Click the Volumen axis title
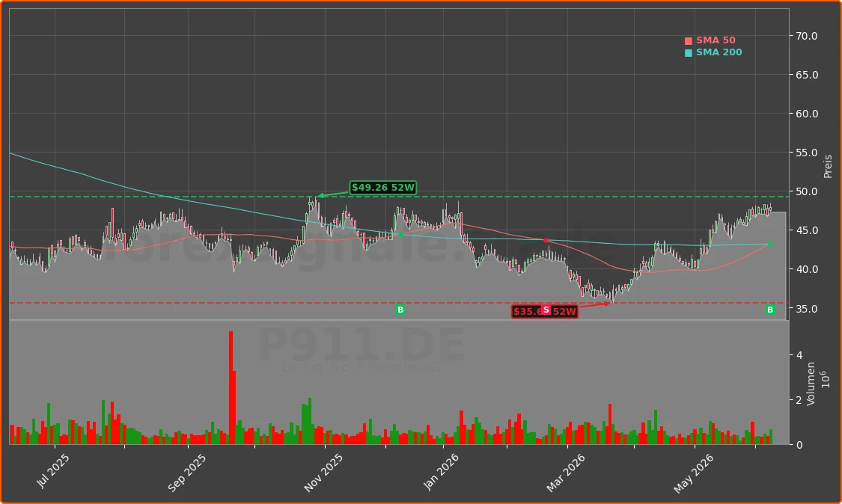 pos(811,383)
